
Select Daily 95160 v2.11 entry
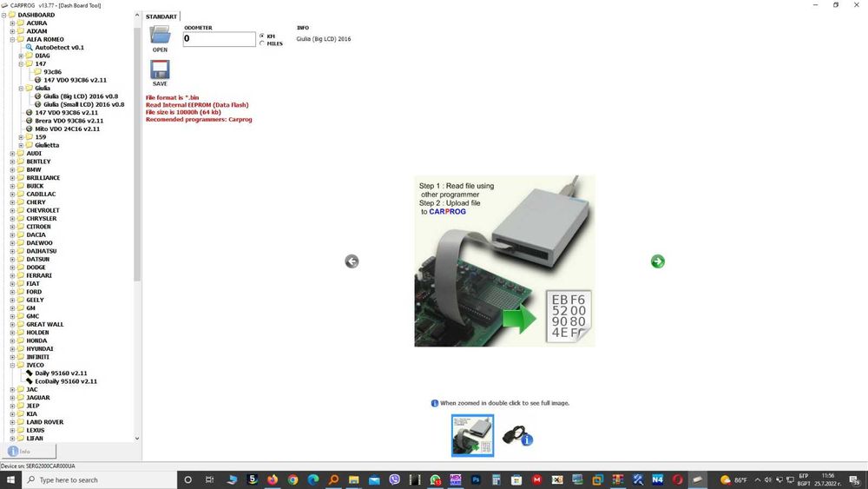click(x=61, y=373)
